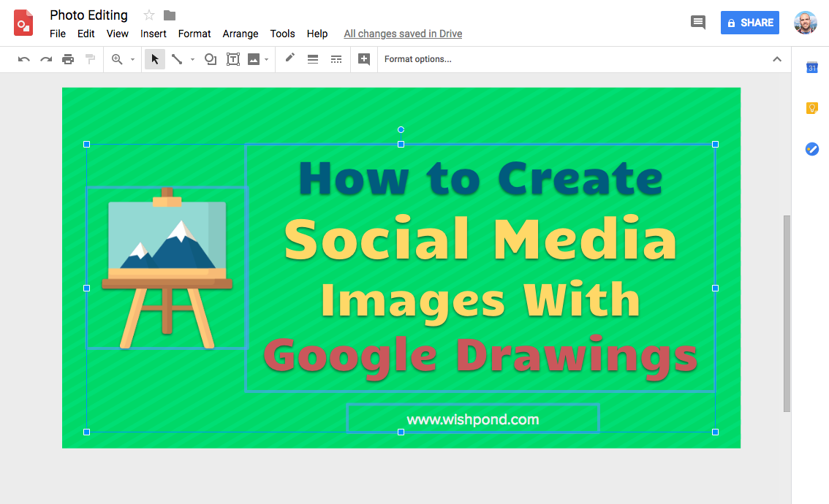This screenshot has width=829, height=504.
Task: Open the View menu
Action: 118,34
